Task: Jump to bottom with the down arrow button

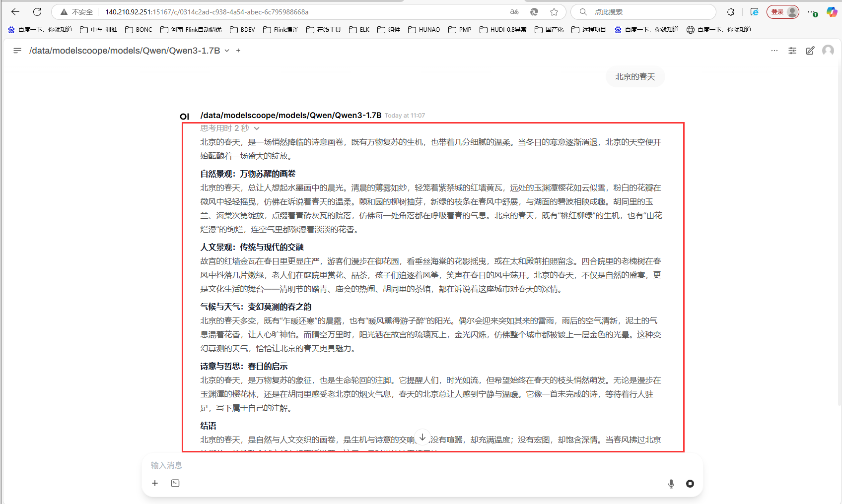Action: coord(422,438)
